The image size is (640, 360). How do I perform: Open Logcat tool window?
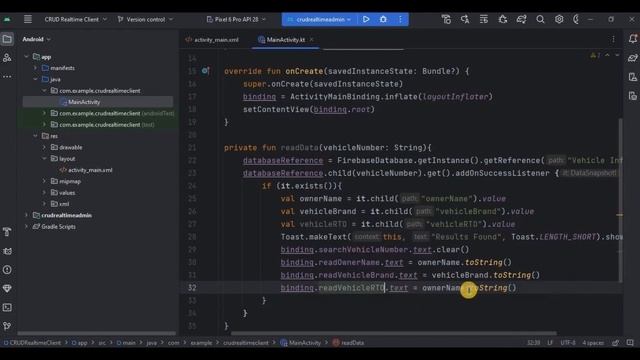[7, 251]
